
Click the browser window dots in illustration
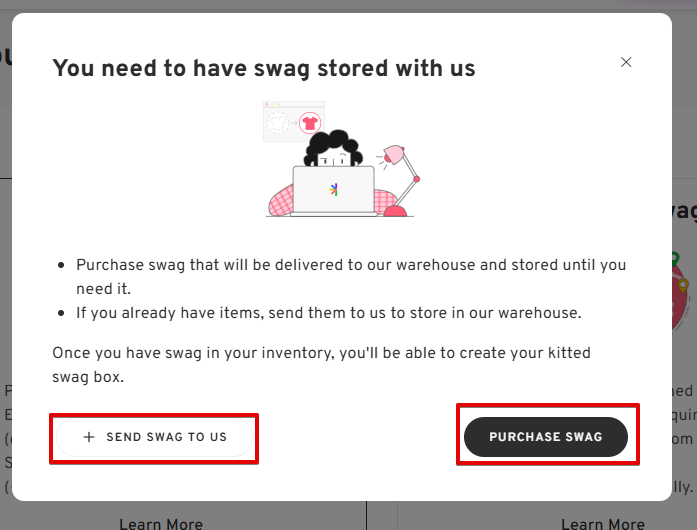pyautogui.click(x=272, y=104)
